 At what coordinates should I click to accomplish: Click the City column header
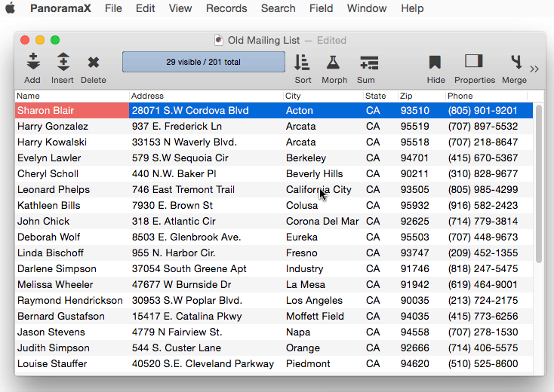click(323, 96)
